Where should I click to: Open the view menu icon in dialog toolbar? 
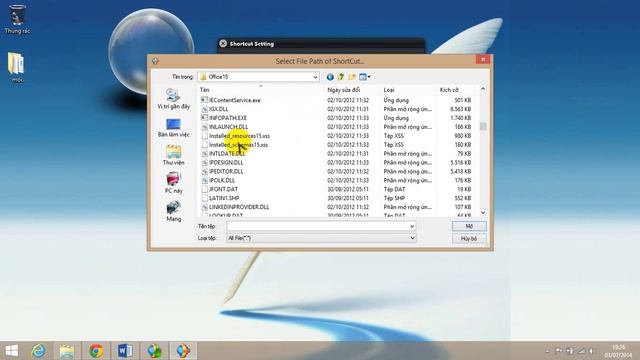[364, 77]
